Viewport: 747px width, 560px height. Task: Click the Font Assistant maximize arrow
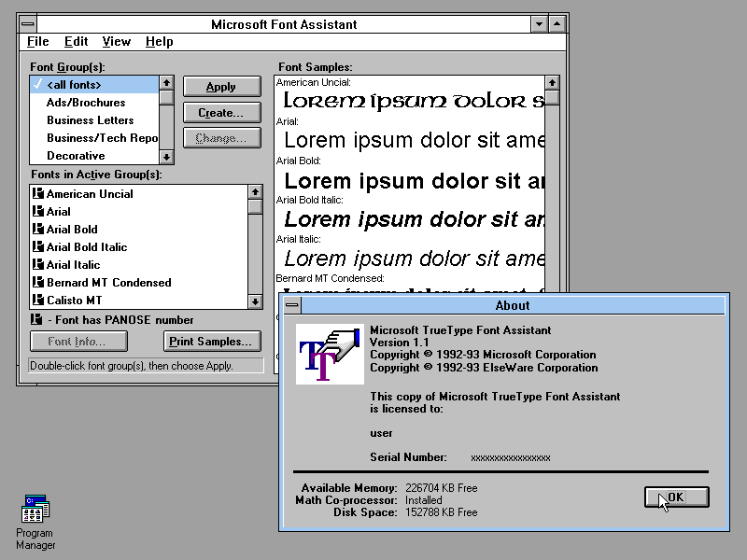(x=557, y=24)
